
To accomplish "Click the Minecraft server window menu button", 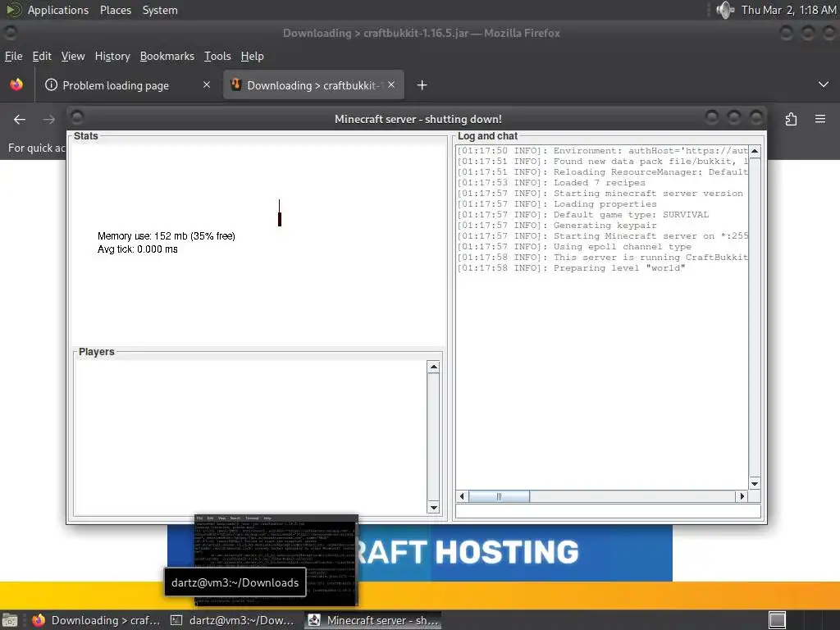I will (77, 116).
